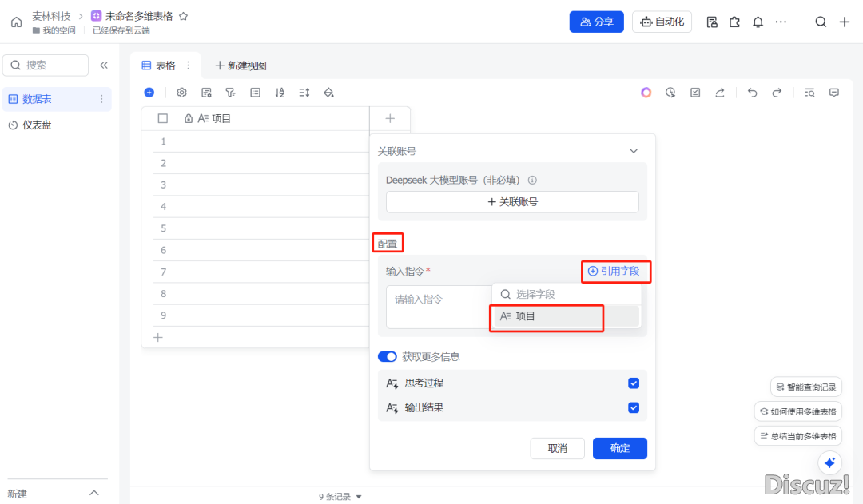Select row 9 in the table

pyautogui.click(x=163, y=315)
